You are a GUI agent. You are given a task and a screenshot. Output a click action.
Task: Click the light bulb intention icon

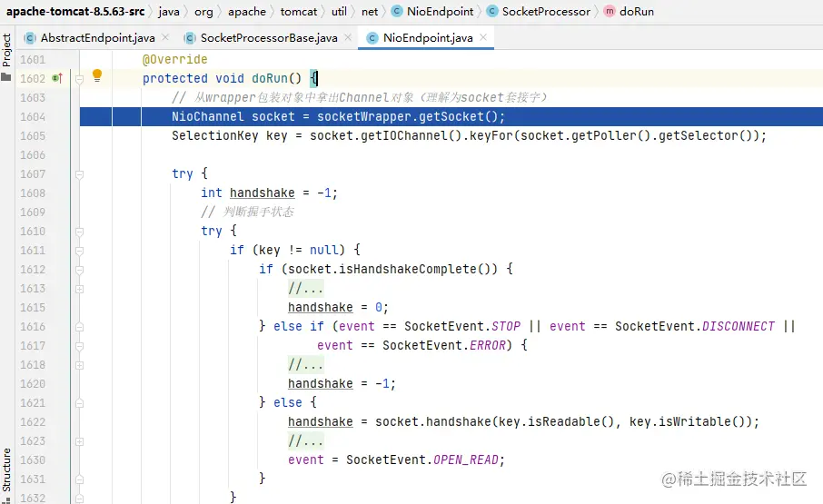pos(96,76)
